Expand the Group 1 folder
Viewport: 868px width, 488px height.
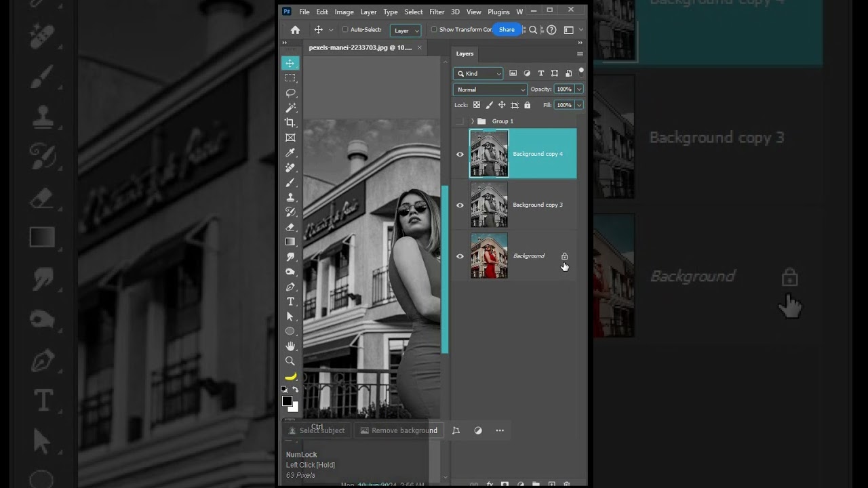click(472, 121)
